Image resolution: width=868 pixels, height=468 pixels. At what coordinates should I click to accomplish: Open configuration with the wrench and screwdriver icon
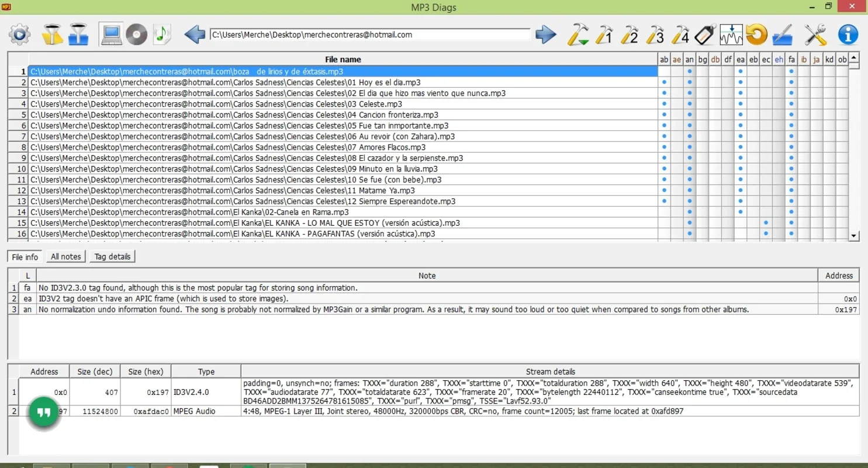point(815,35)
